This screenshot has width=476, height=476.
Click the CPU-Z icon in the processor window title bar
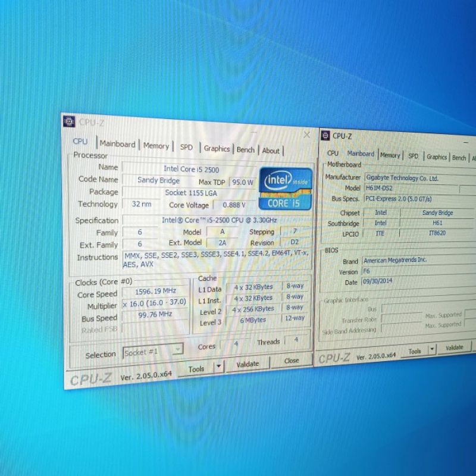pos(69,121)
